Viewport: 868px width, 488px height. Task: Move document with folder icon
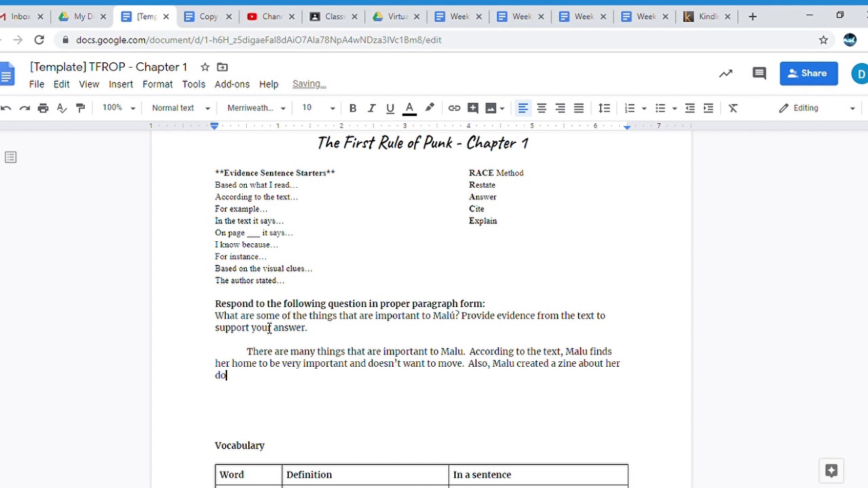click(222, 67)
